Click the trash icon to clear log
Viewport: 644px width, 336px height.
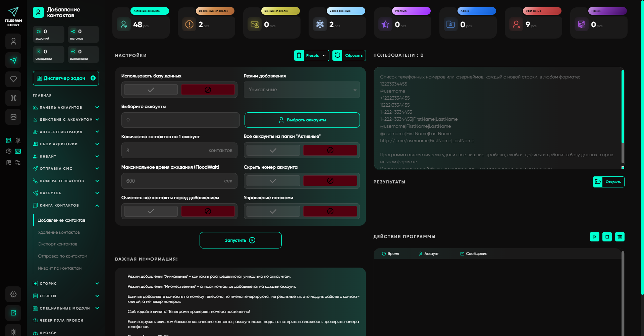pos(620,237)
